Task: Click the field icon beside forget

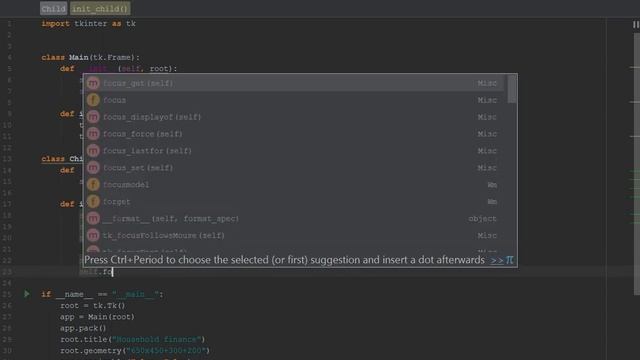Action: click(93, 202)
